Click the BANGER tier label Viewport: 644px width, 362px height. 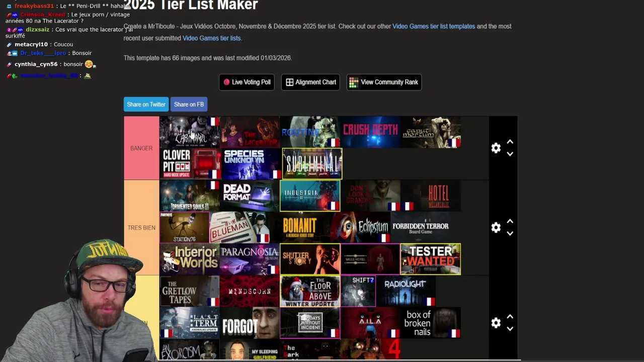coord(141,148)
